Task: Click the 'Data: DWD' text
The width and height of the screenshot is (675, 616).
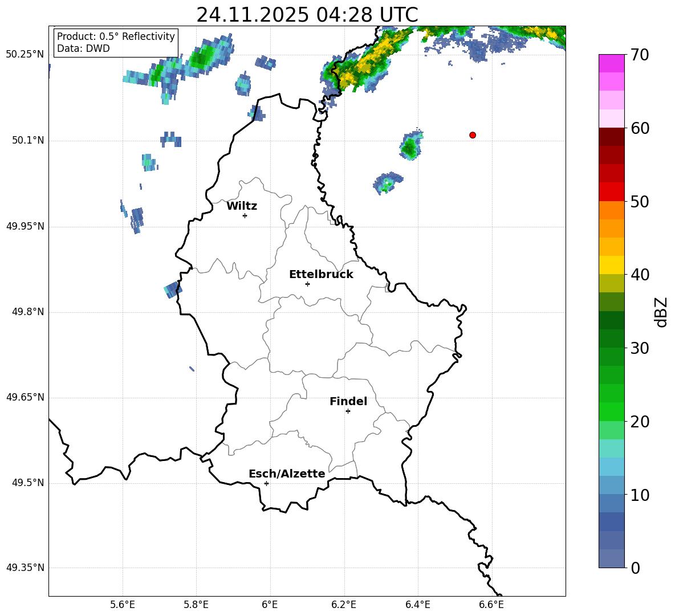Action: [x=83, y=48]
